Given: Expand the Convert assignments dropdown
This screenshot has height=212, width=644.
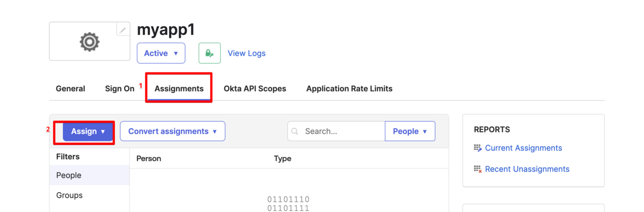Looking at the screenshot, I should click(172, 131).
